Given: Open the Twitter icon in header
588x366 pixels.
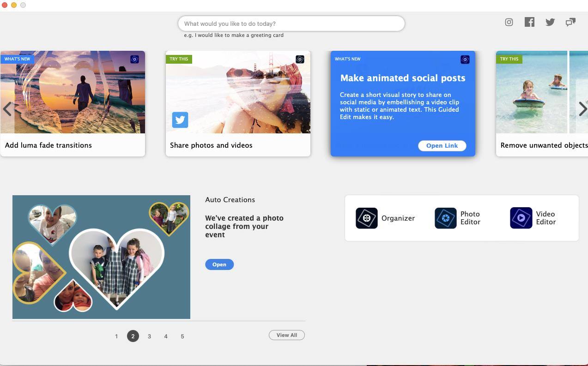Looking at the screenshot, I should [x=550, y=22].
